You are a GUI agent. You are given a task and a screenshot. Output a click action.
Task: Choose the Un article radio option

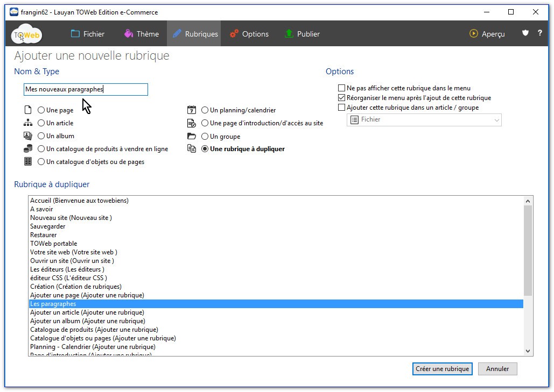[x=41, y=123]
